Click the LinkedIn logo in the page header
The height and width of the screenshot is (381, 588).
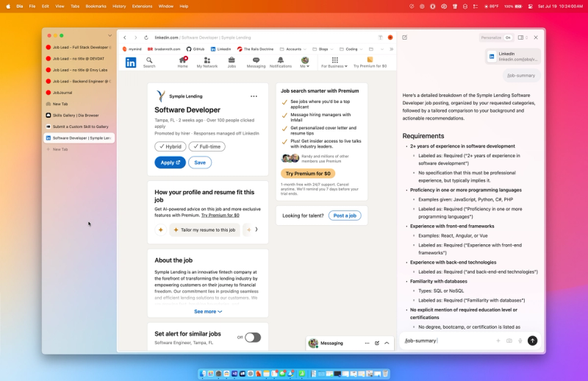click(x=131, y=63)
